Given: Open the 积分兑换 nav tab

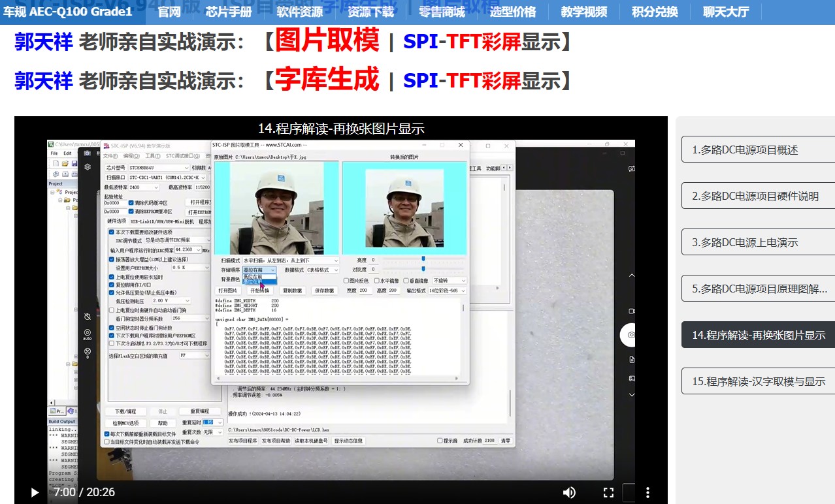Looking at the screenshot, I should click(655, 12).
